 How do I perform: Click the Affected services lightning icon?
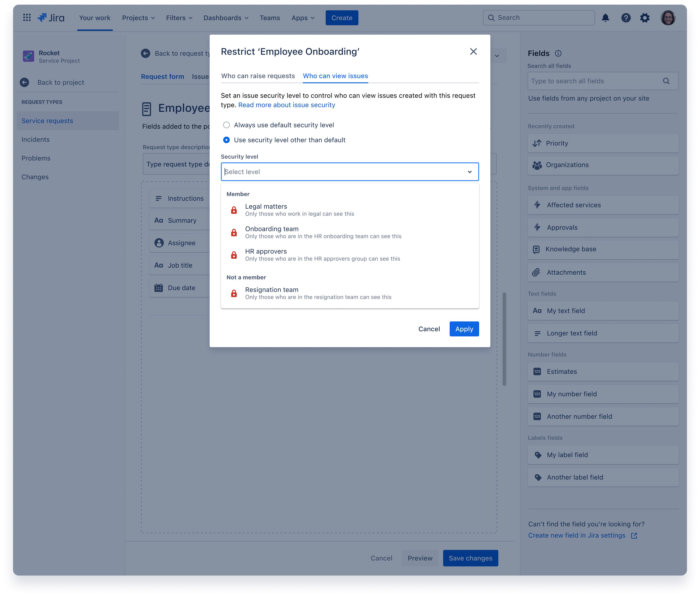click(537, 205)
